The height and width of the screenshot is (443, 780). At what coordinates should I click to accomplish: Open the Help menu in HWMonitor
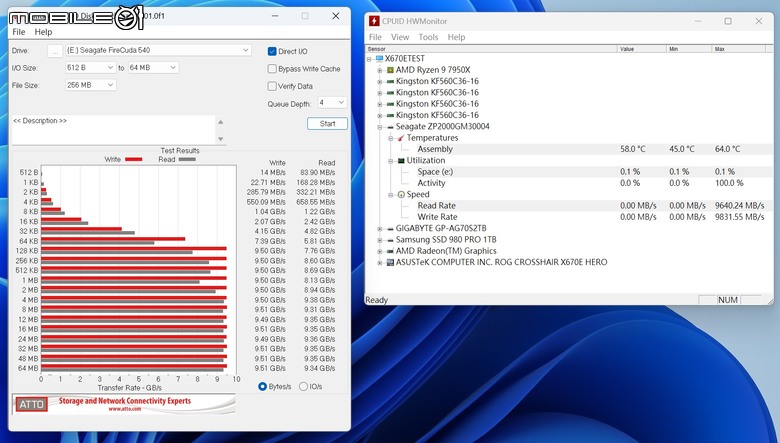point(456,37)
